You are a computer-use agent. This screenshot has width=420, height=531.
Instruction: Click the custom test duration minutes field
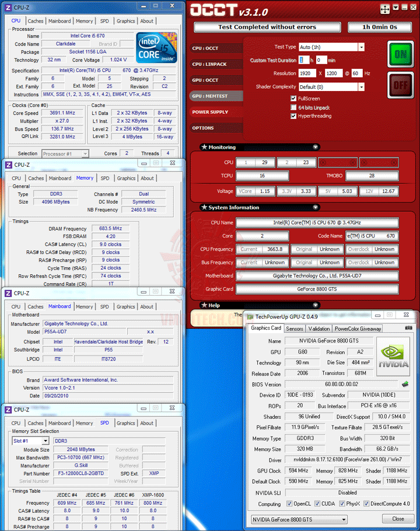(x=321, y=60)
